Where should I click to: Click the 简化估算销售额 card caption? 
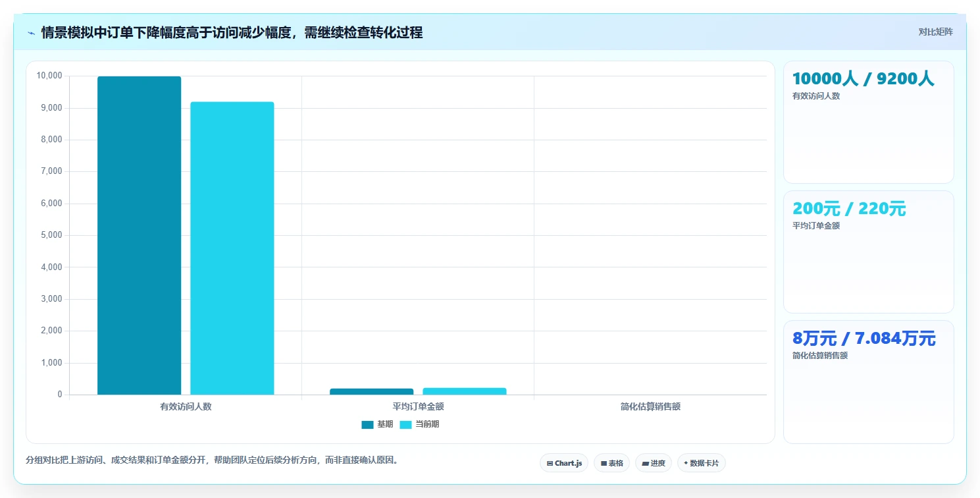coord(820,355)
